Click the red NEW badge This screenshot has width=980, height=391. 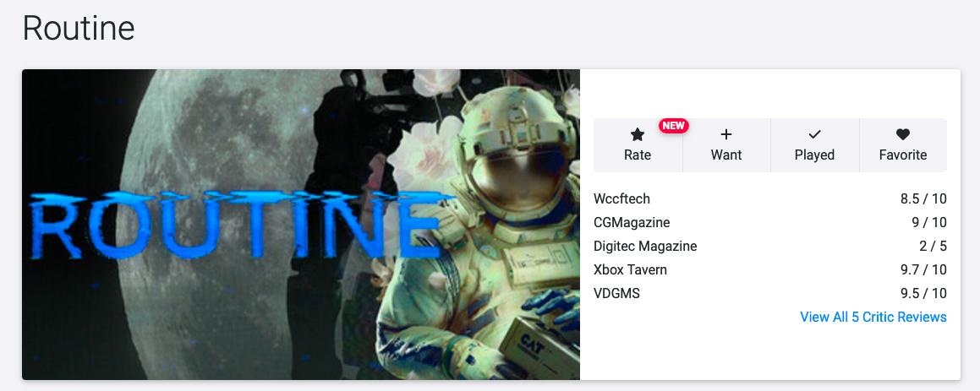coord(673,126)
